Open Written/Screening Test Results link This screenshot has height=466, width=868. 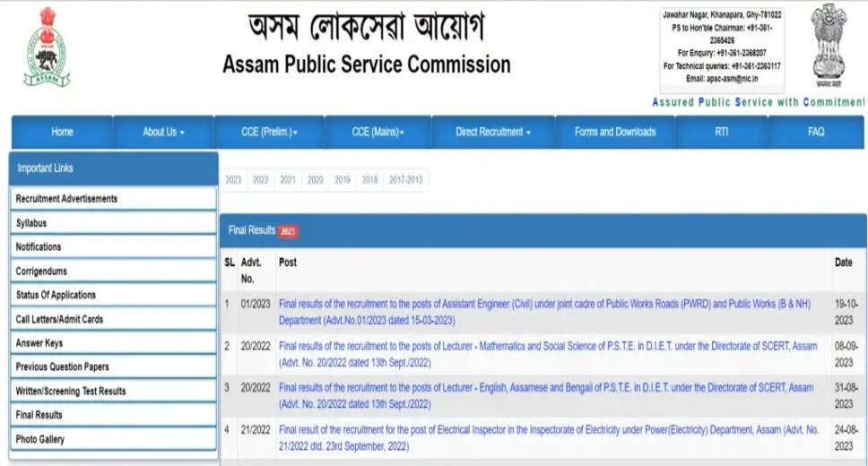click(114, 392)
